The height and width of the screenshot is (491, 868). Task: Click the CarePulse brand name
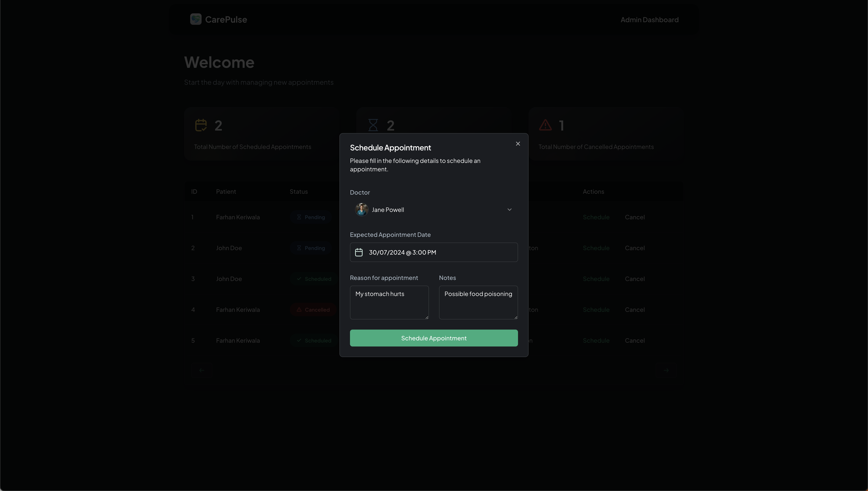coord(226,20)
